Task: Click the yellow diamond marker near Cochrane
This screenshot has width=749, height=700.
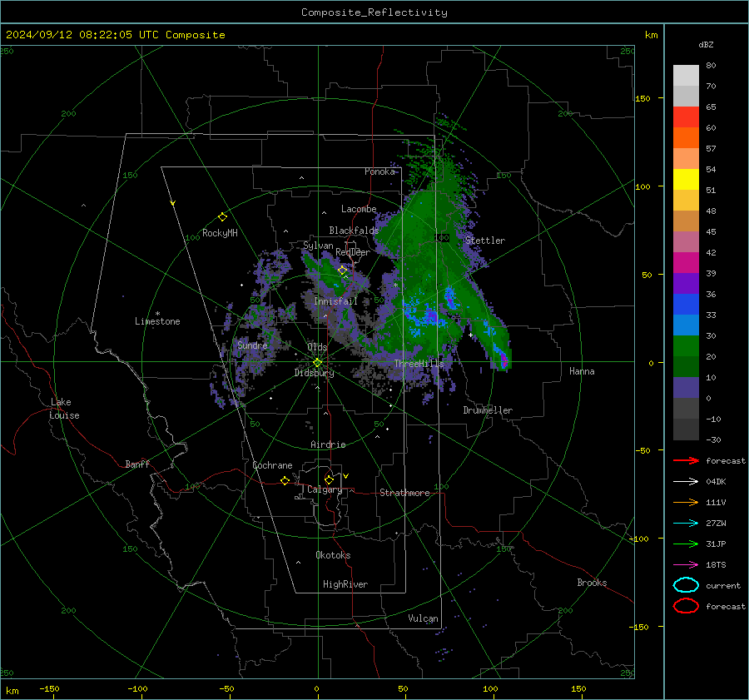Action: (285, 481)
